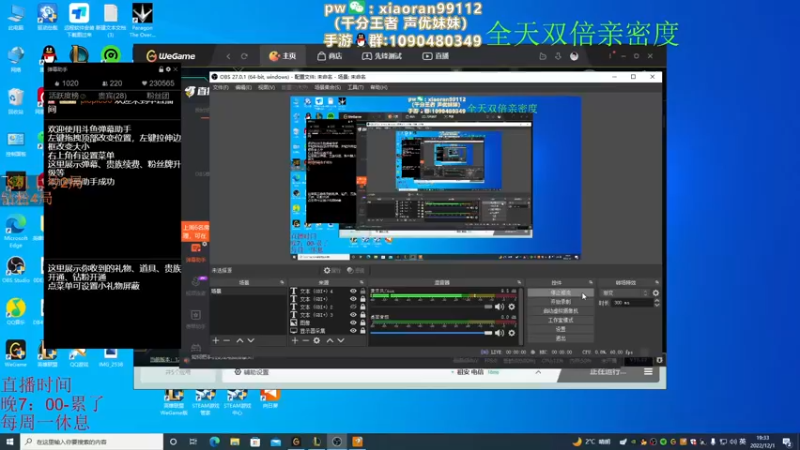Image resolution: width=800 pixels, height=450 pixels.
Task: Click the OBS exit button (退出)
Action: [x=561, y=338]
